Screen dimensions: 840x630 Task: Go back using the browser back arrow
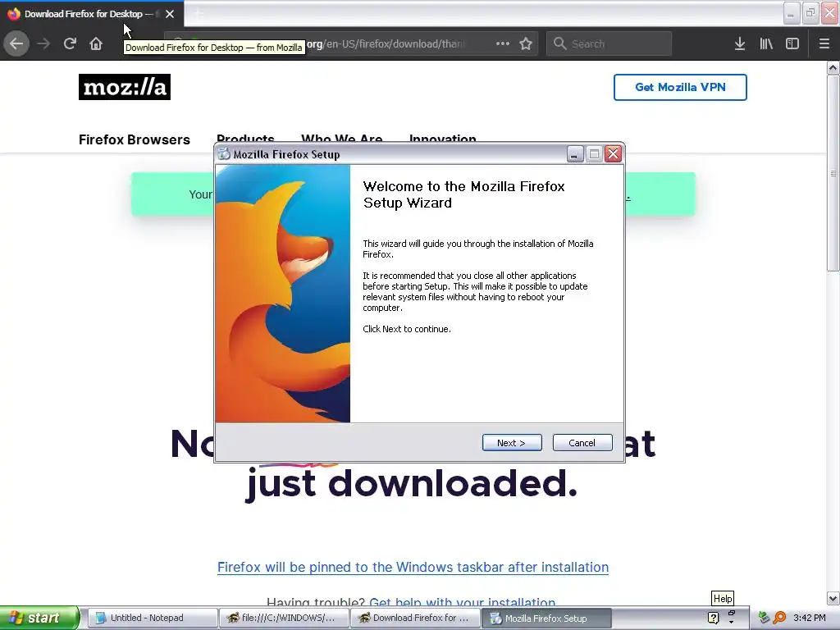click(x=16, y=43)
